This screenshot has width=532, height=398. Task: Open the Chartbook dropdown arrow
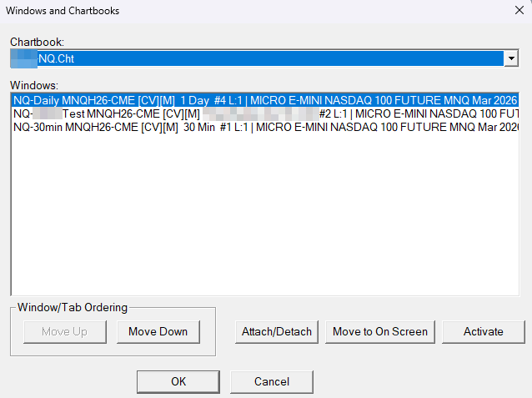511,58
